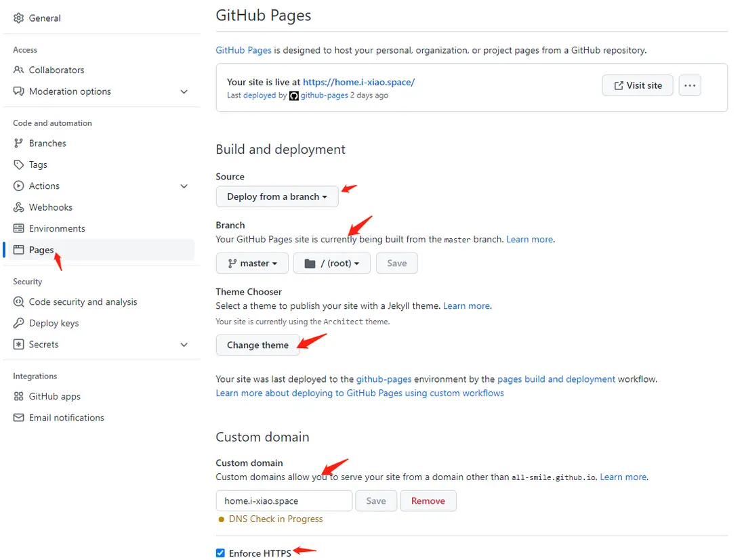Click the Tags icon in sidebar
744x560 pixels.
[x=19, y=165]
